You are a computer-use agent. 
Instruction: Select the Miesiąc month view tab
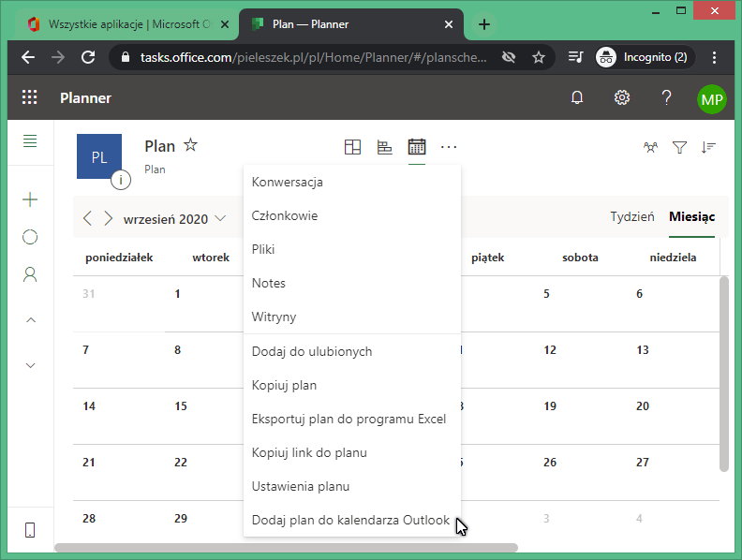click(691, 217)
